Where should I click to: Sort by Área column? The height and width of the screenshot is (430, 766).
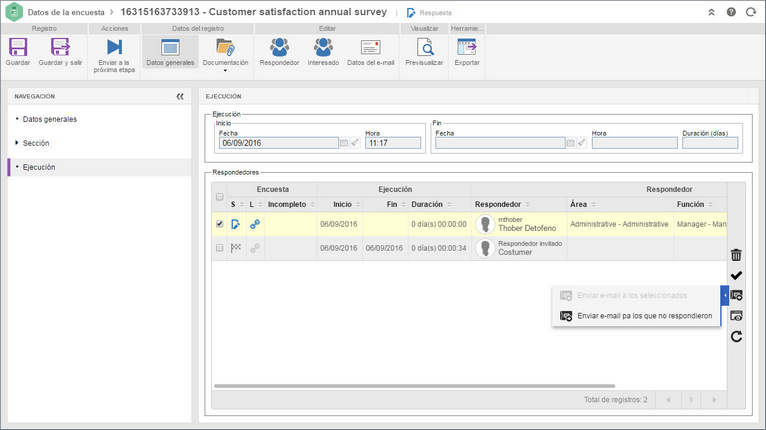pyautogui.click(x=594, y=204)
